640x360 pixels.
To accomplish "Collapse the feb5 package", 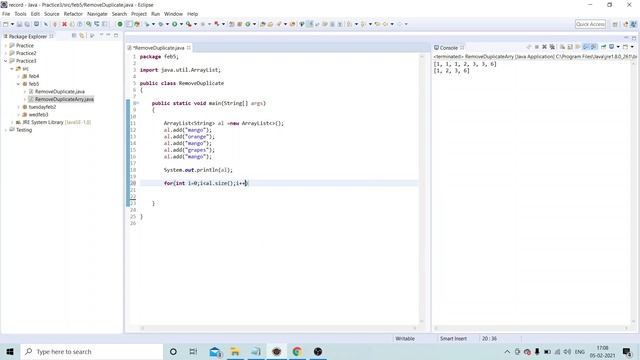I will [x=18, y=84].
